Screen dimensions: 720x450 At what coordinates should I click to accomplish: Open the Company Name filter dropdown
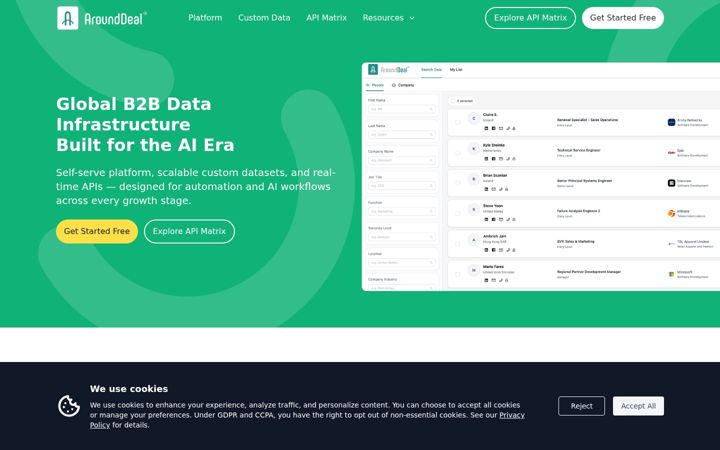click(x=401, y=160)
